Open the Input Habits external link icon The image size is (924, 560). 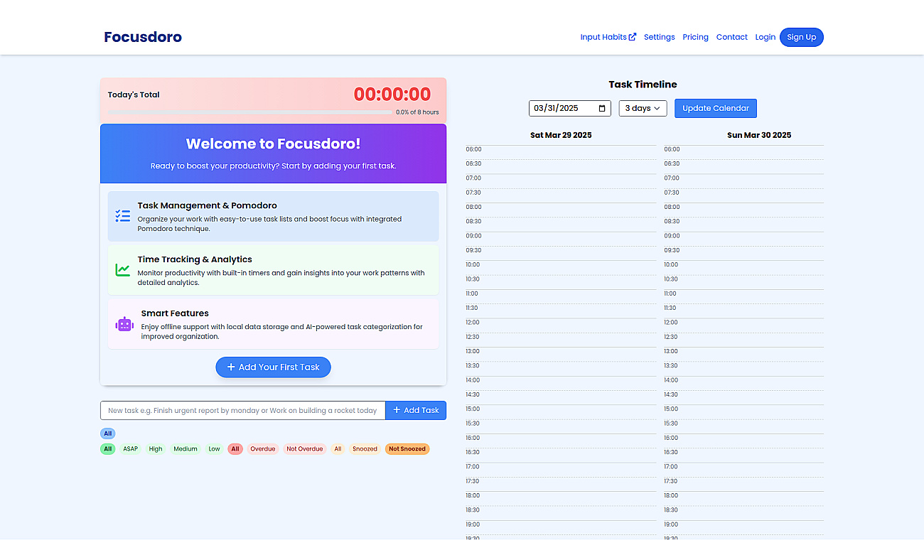633,37
